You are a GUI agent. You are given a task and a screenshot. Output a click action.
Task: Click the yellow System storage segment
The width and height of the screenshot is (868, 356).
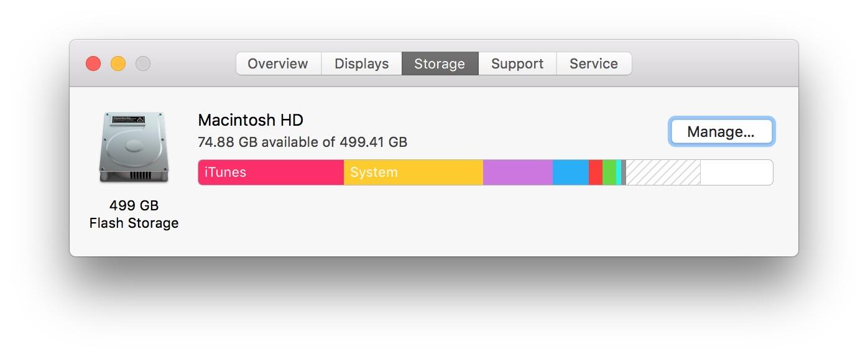click(413, 172)
